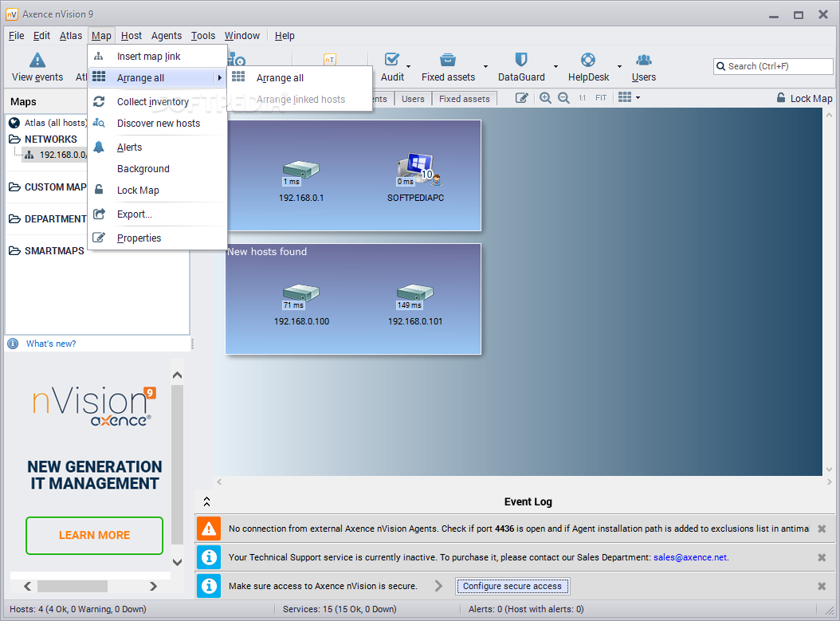
Task: Click the Technical Support info icon
Action: point(209,557)
